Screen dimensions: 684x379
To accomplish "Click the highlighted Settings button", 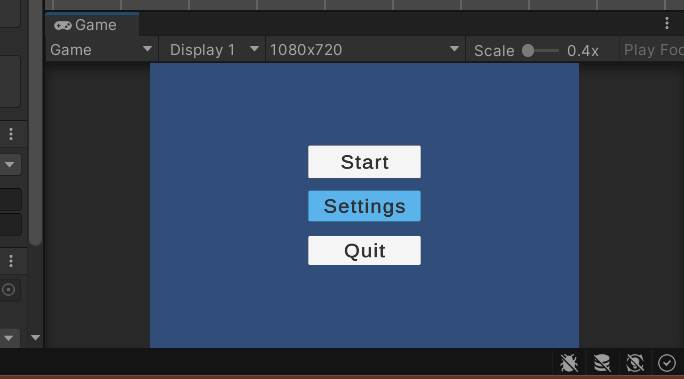I will click(364, 206).
